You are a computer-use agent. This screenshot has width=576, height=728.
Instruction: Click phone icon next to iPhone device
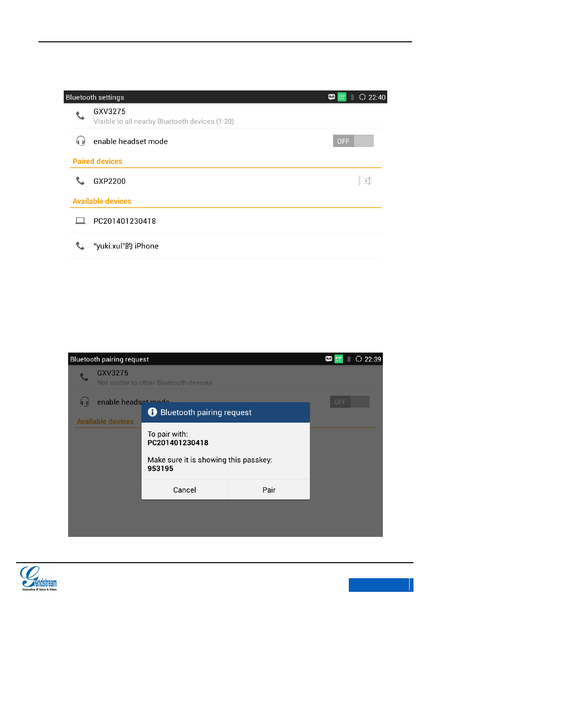80,246
